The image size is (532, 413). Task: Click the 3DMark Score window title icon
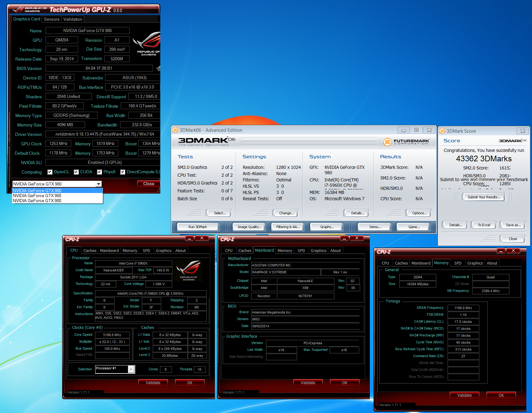click(x=442, y=131)
